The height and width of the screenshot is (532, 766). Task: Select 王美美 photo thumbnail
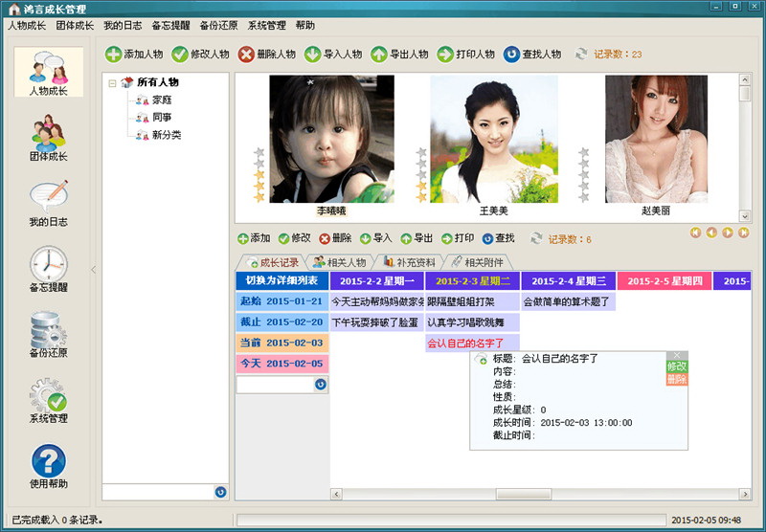click(x=494, y=139)
